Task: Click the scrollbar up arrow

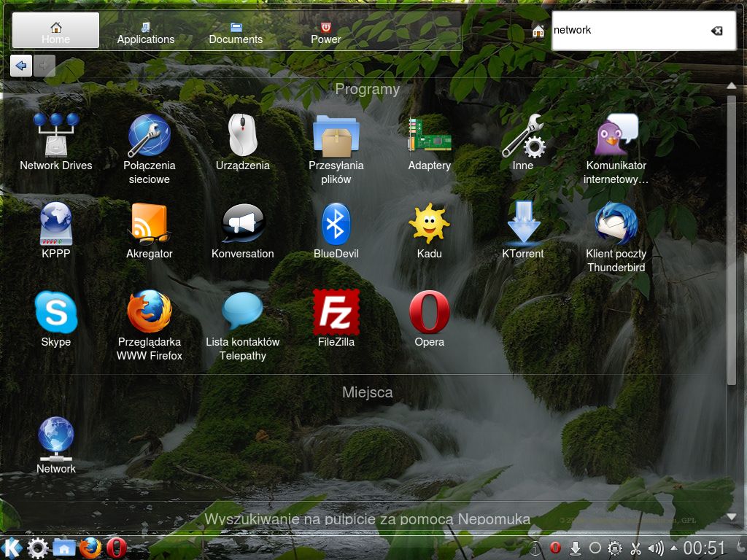Action: 731,86
